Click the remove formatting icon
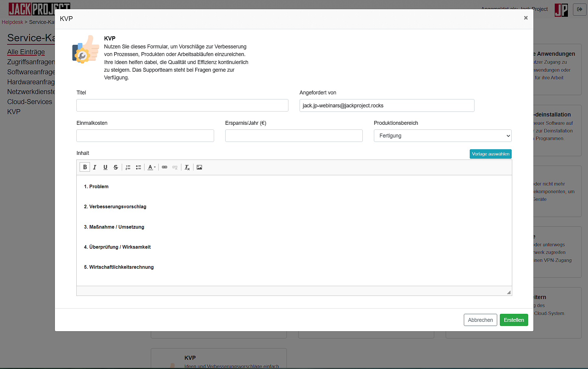 187,167
